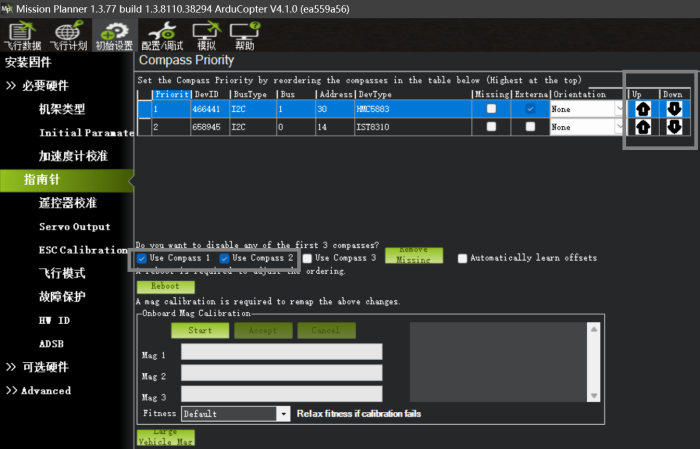Expand the 可选硬件 section
Screen dimensions: 700x449
11,367
